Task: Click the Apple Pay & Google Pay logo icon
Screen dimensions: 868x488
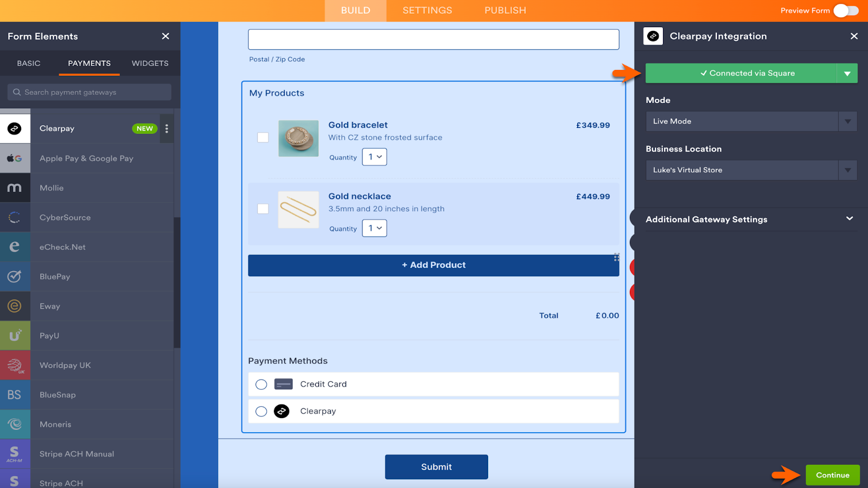Action: pyautogui.click(x=15, y=158)
